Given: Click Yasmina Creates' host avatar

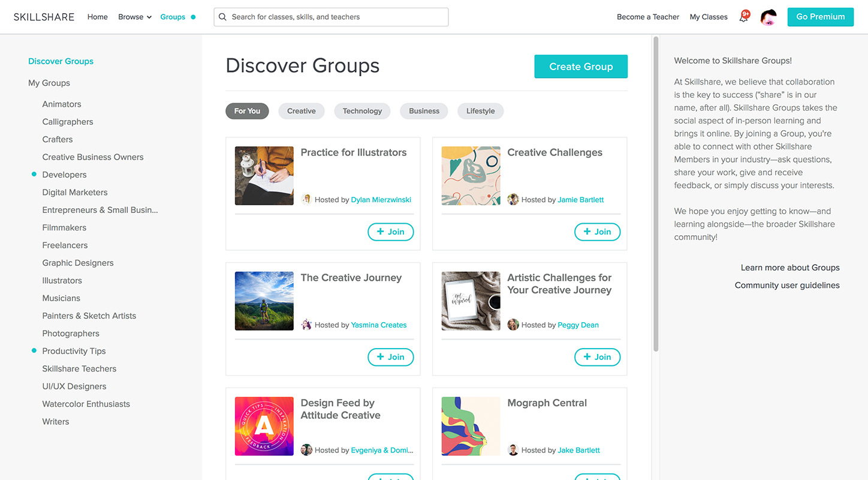Looking at the screenshot, I should [306, 325].
